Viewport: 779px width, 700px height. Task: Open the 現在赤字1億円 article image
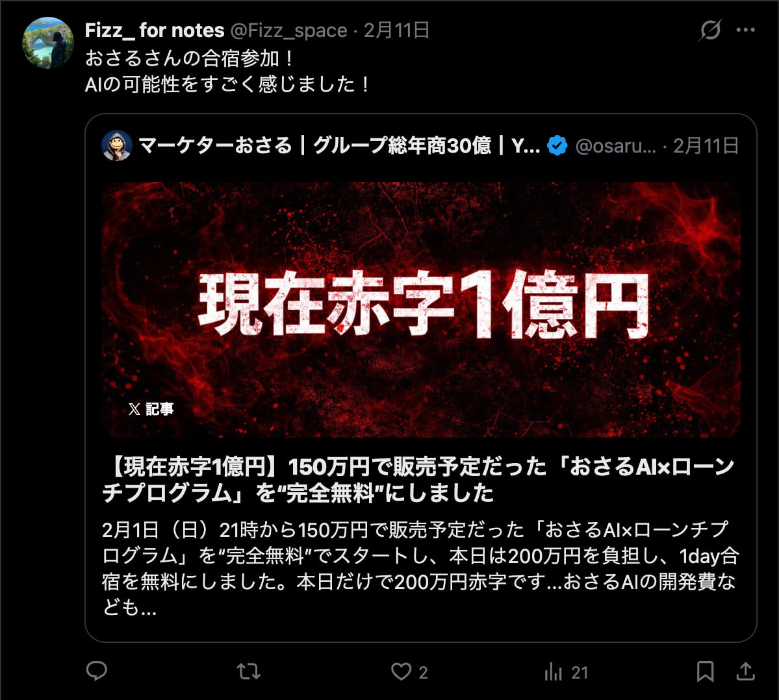pos(421,309)
